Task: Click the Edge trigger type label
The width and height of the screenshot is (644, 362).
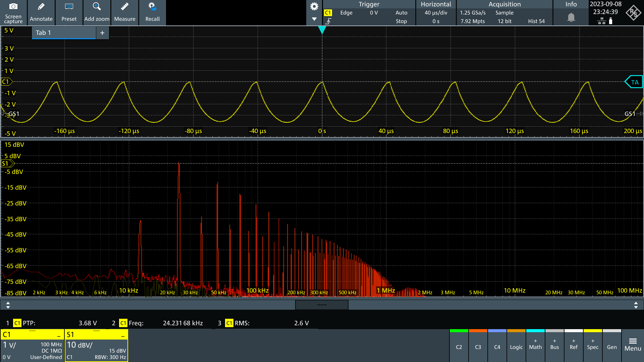Action: tap(346, 13)
